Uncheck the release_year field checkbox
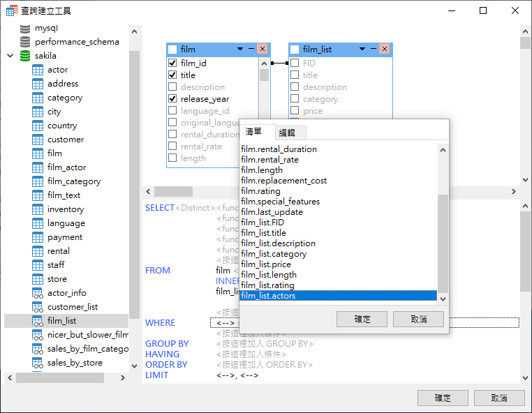This screenshot has width=532, height=413. coord(172,99)
